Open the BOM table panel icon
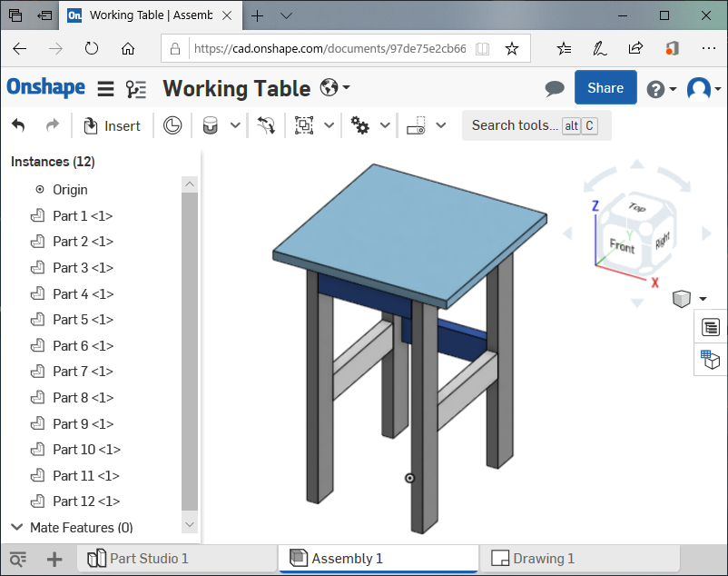 [711, 327]
